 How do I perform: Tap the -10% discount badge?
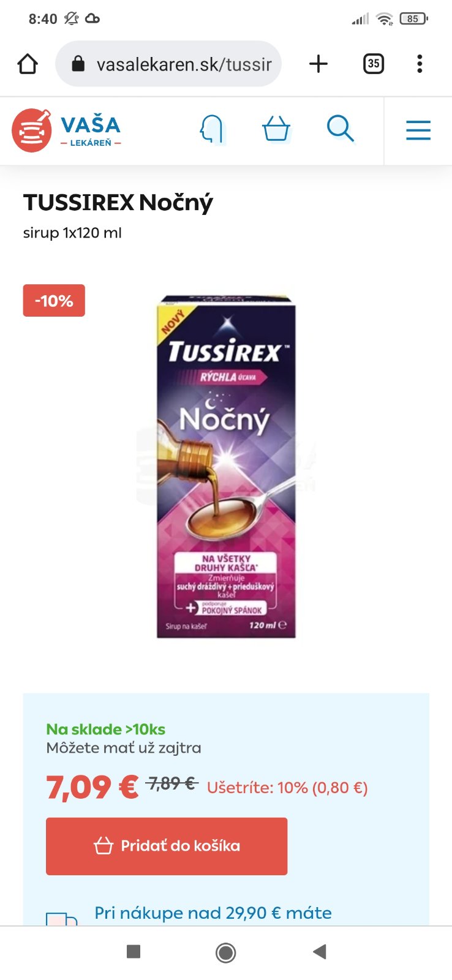(54, 301)
